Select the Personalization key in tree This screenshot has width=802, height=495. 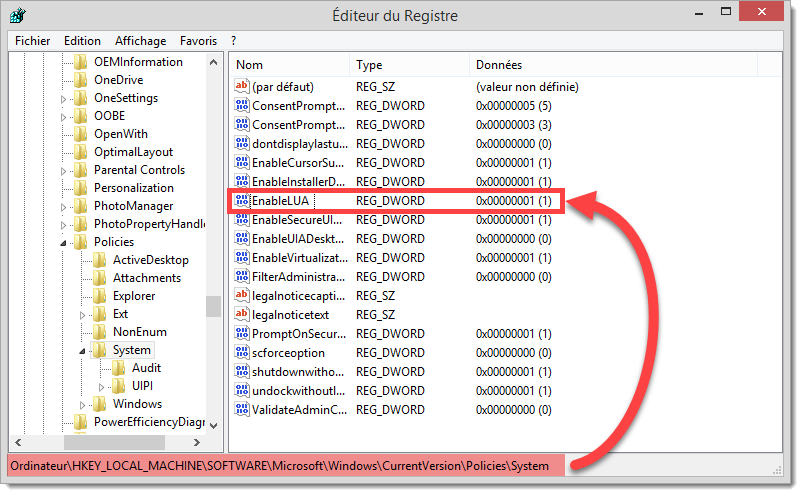pos(134,188)
